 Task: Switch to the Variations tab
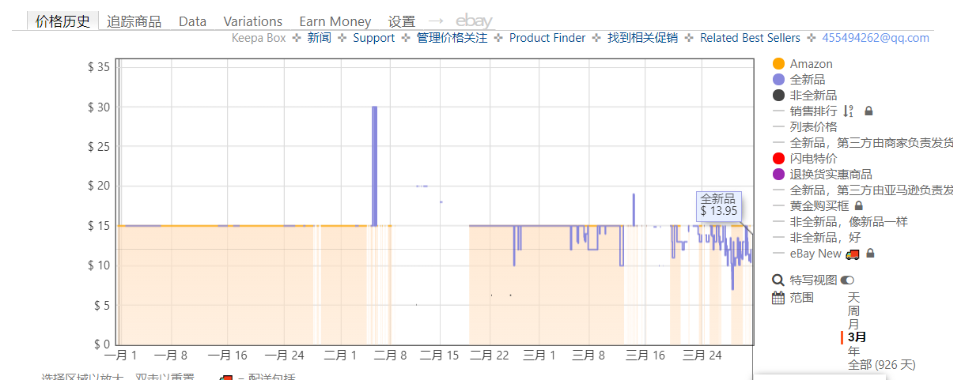(252, 21)
